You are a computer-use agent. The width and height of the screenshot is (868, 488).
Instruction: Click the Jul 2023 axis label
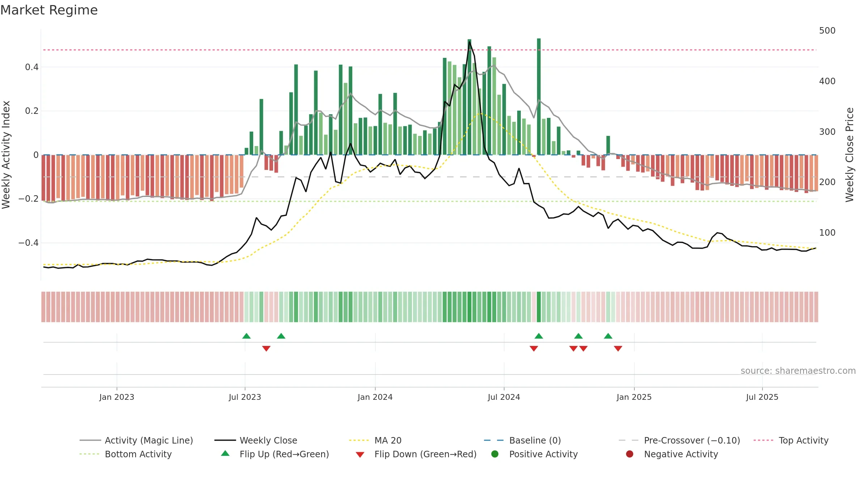click(245, 397)
